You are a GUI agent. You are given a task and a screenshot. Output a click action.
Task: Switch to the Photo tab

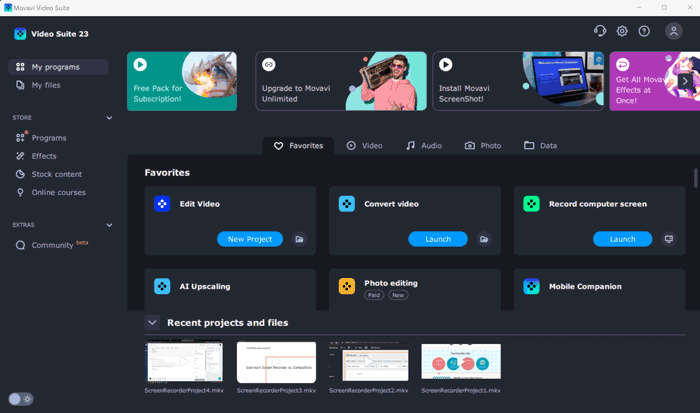point(483,146)
